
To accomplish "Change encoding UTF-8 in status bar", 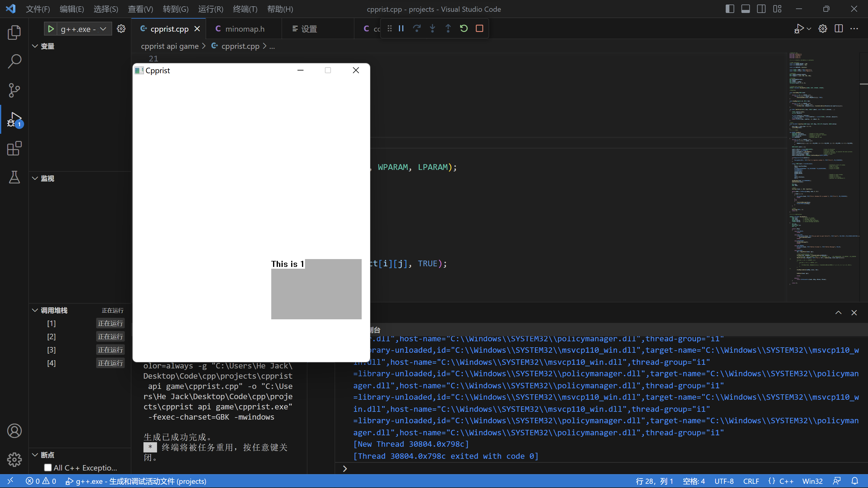I will (724, 481).
